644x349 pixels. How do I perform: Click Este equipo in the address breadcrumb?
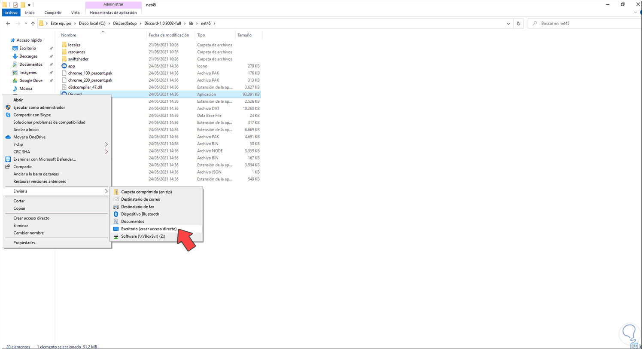point(61,23)
